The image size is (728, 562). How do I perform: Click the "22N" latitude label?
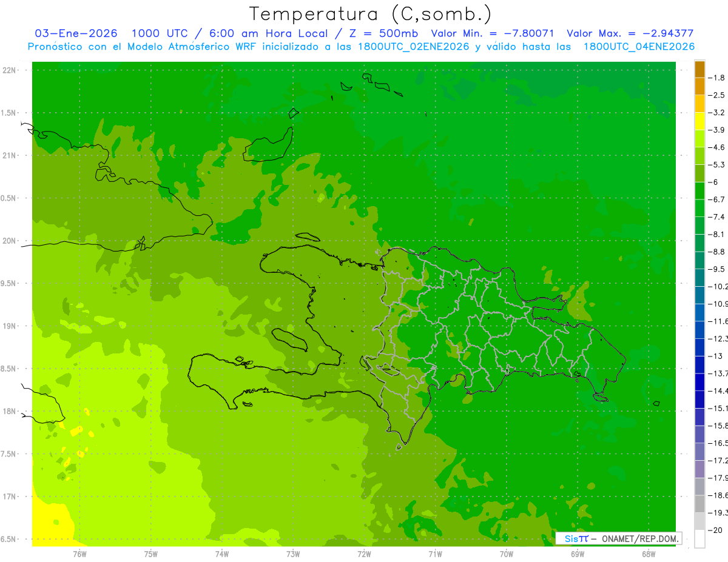10,70
